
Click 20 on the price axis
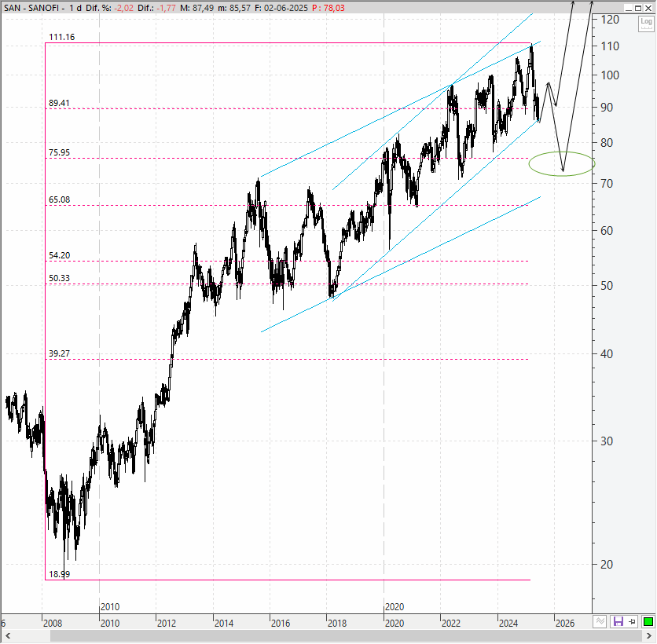point(607,565)
